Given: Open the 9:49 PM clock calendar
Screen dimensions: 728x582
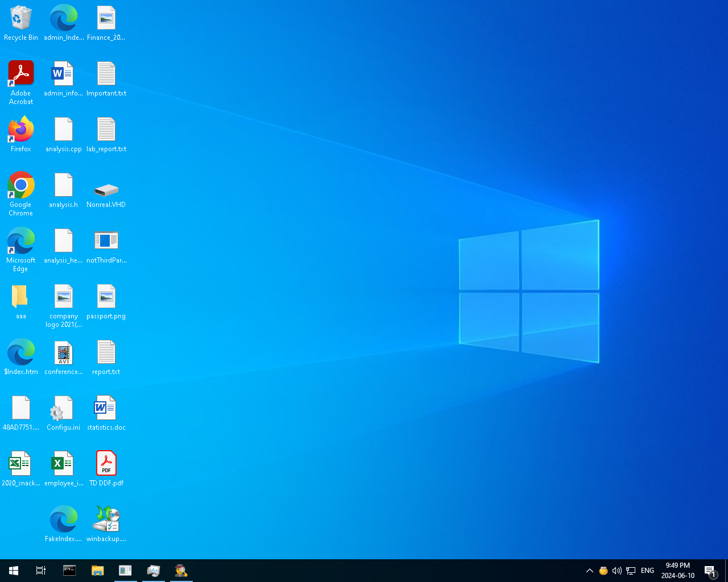Looking at the screenshot, I should (x=678, y=571).
